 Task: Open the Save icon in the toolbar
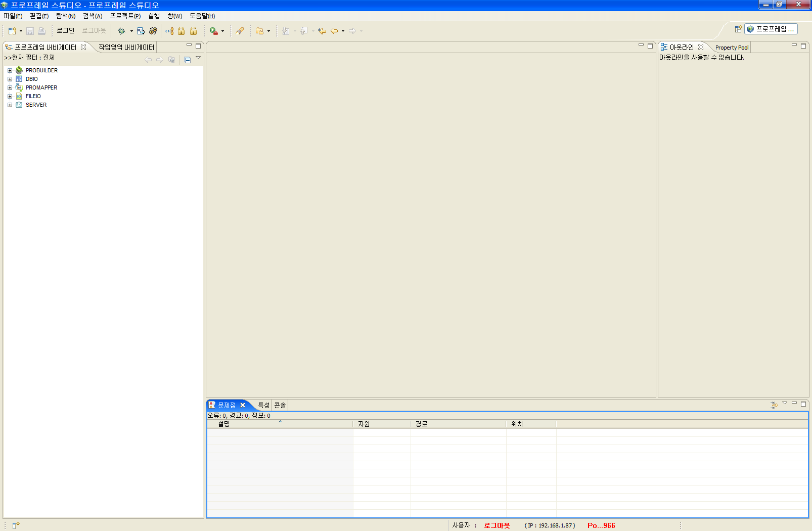[30, 31]
